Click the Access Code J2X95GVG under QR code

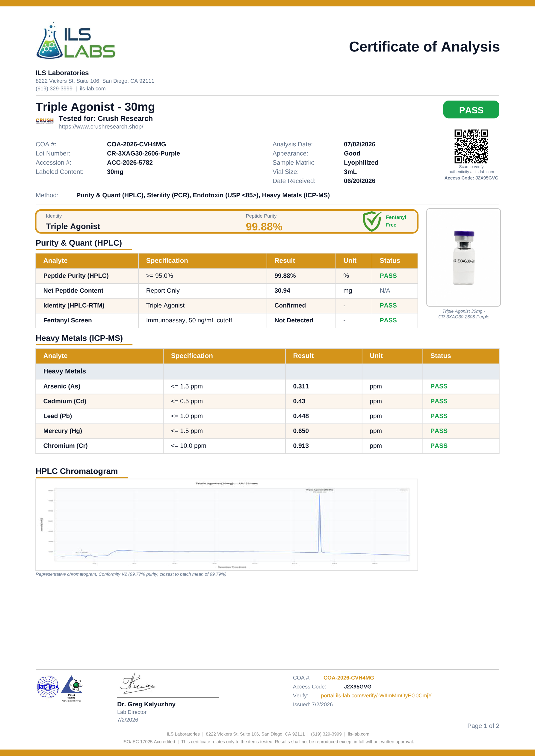[x=471, y=178]
